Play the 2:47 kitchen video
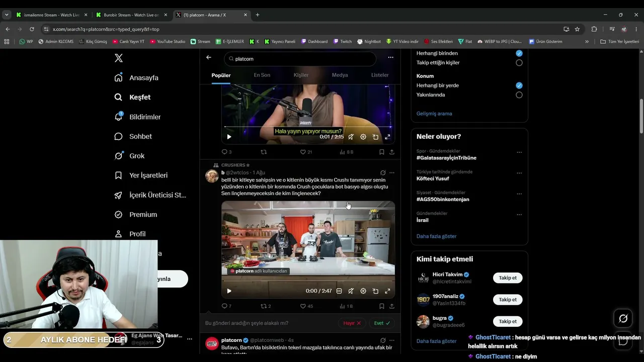 [x=229, y=291]
